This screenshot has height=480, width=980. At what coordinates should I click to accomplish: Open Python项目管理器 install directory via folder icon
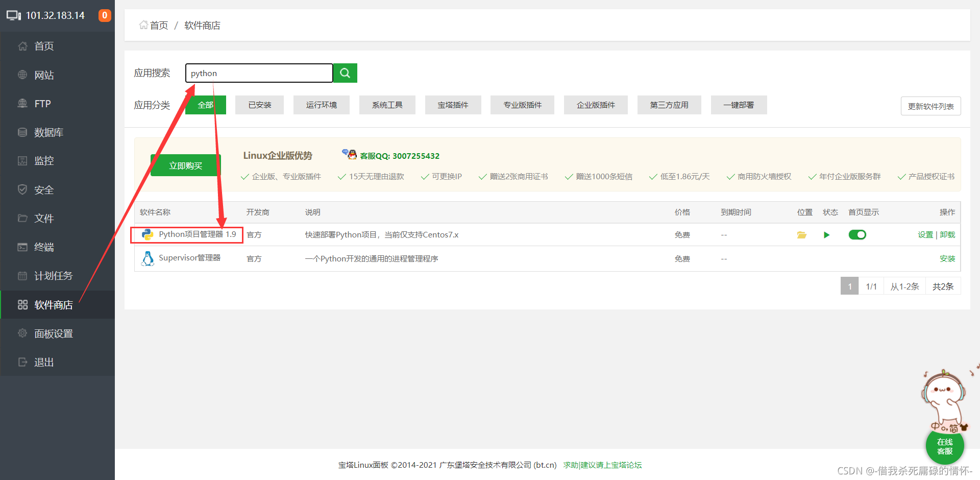801,235
